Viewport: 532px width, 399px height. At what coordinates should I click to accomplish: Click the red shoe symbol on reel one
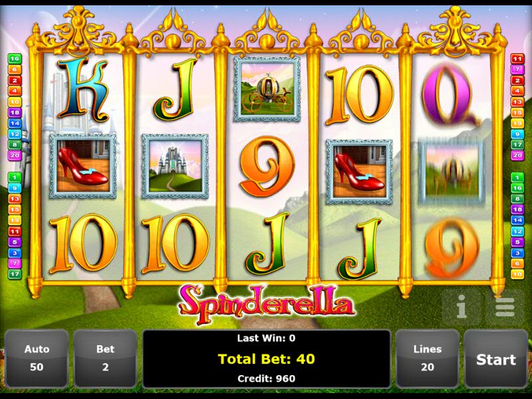[x=82, y=166]
